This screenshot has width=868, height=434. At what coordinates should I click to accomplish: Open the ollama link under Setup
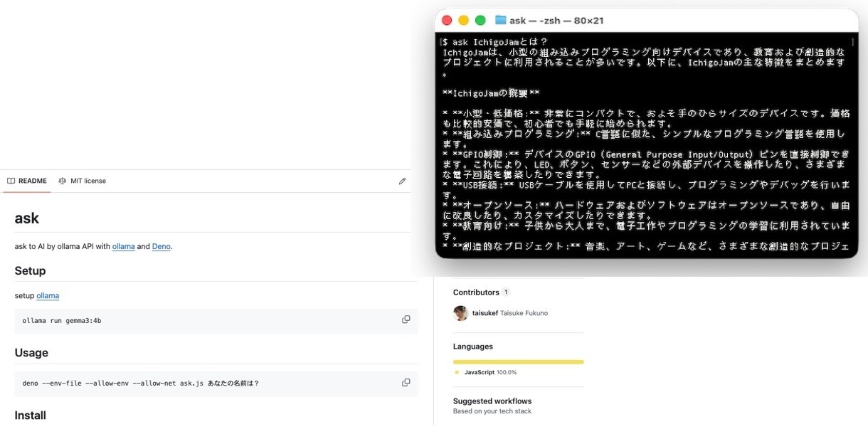click(x=48, y=296)
